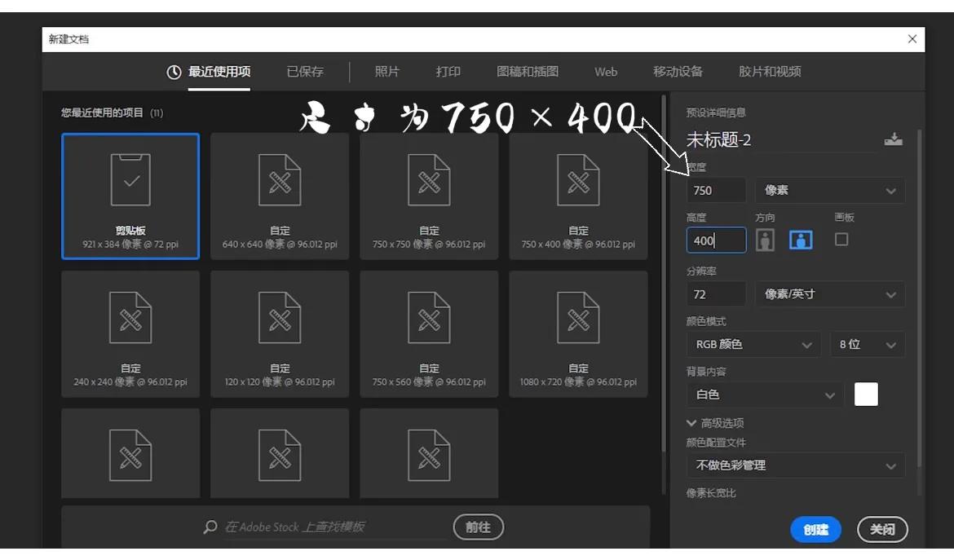Click the 前往 button near the search bar
Viewport: 954px width, 560px height.
click(478, 527)
